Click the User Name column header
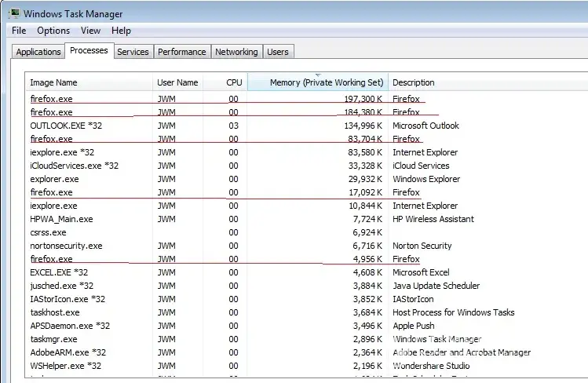 coord(177,82)
